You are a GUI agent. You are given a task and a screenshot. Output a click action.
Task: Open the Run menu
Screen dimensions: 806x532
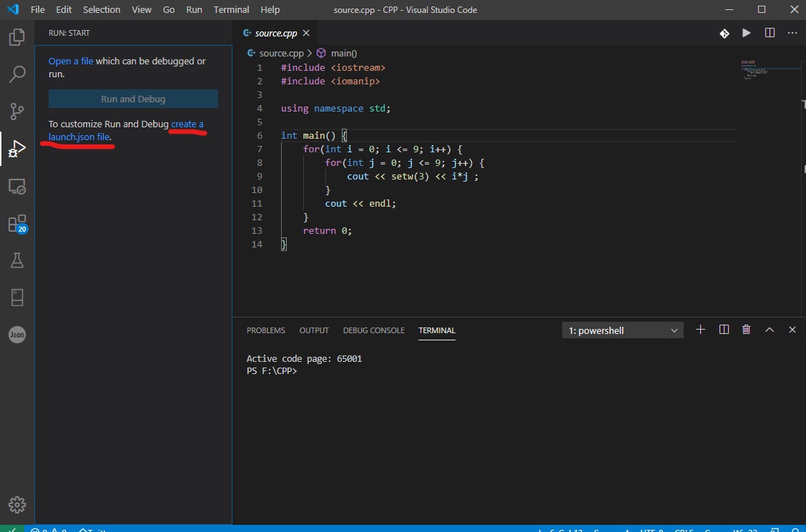click(x=194, y=9)
